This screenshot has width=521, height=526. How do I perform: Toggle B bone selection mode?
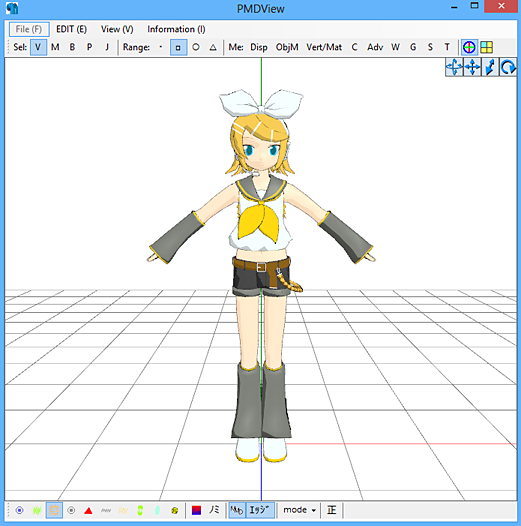coord(72,47)
